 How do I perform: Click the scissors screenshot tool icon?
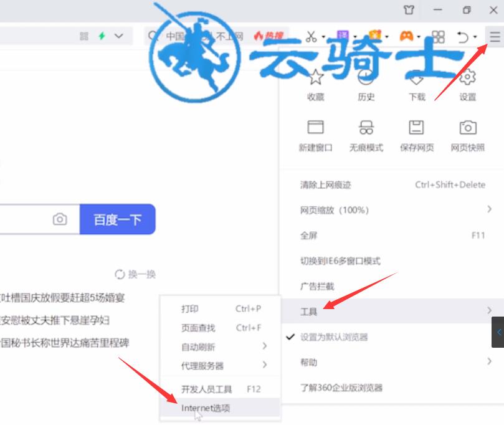pyautogui.click(x=311, y=36)
